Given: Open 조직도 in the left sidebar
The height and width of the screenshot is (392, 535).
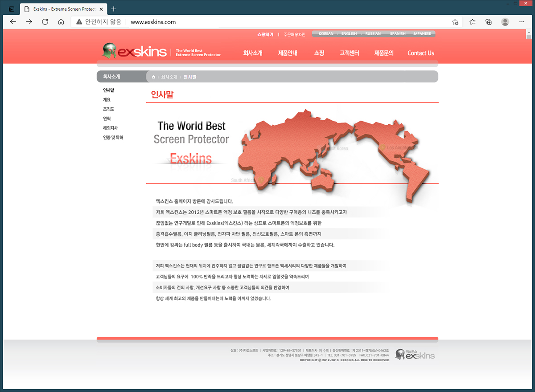Looking at the screenshot, I should (x=109, y=109).
